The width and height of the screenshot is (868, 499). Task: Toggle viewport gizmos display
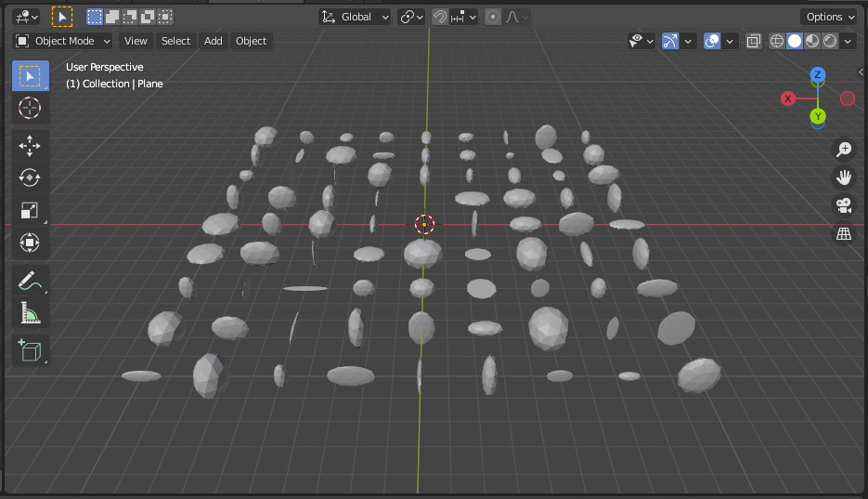coord(670,41)
